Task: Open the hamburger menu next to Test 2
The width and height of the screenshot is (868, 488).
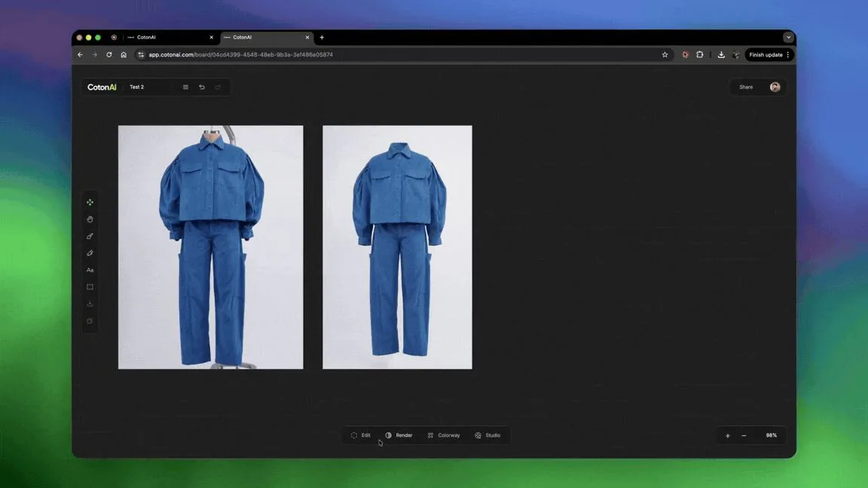Action: [185, 87]
